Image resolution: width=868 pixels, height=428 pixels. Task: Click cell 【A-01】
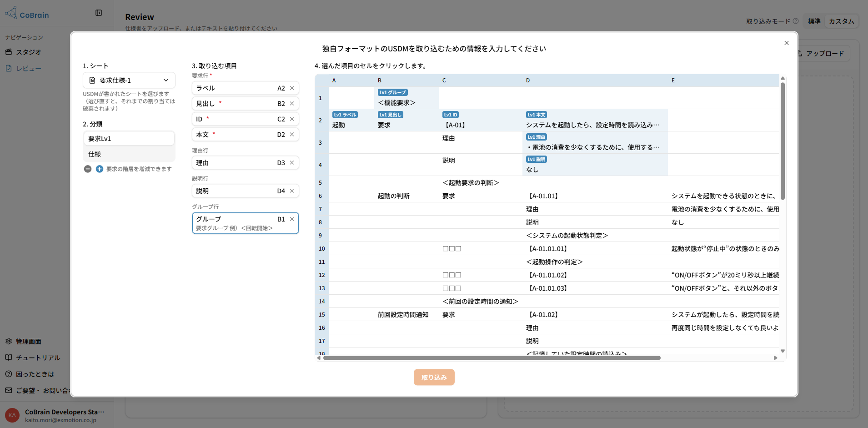(481, 121)
